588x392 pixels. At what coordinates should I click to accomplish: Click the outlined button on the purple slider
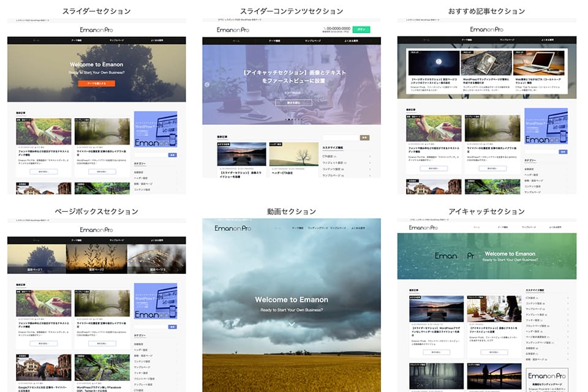[x=293, y=102]
